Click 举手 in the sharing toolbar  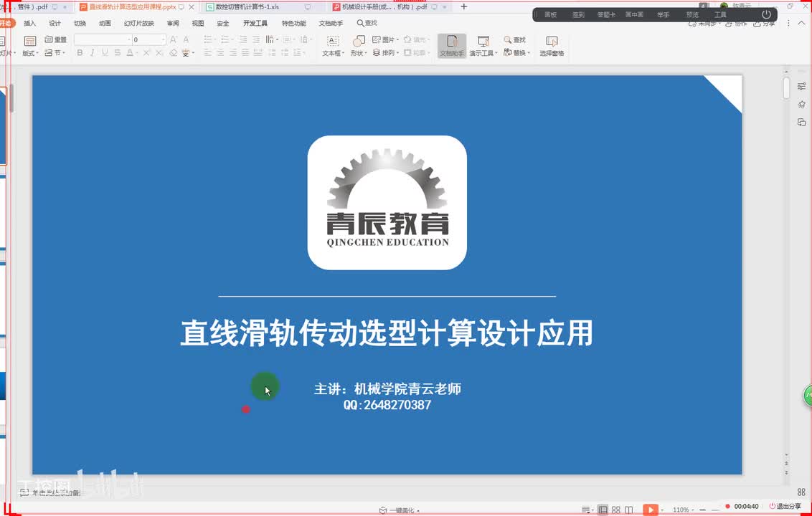point(664,14)
